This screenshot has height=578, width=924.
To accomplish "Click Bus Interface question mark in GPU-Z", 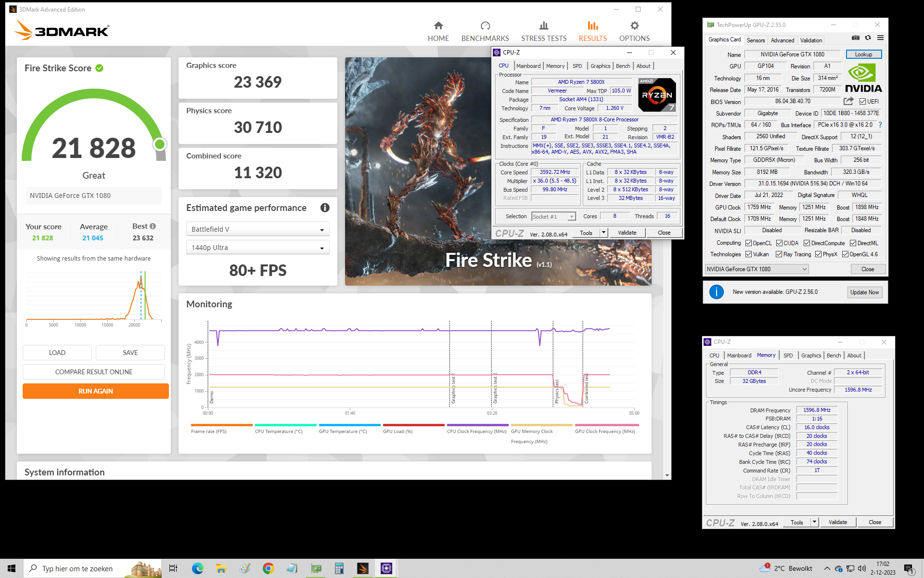I will tap(880, 125).
